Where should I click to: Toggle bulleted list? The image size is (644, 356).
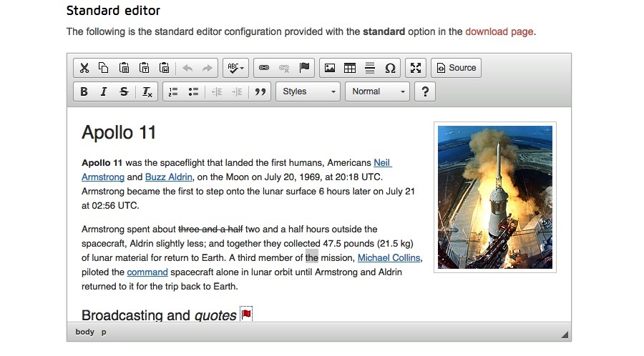pyautogui.click(x=193, y=92)
